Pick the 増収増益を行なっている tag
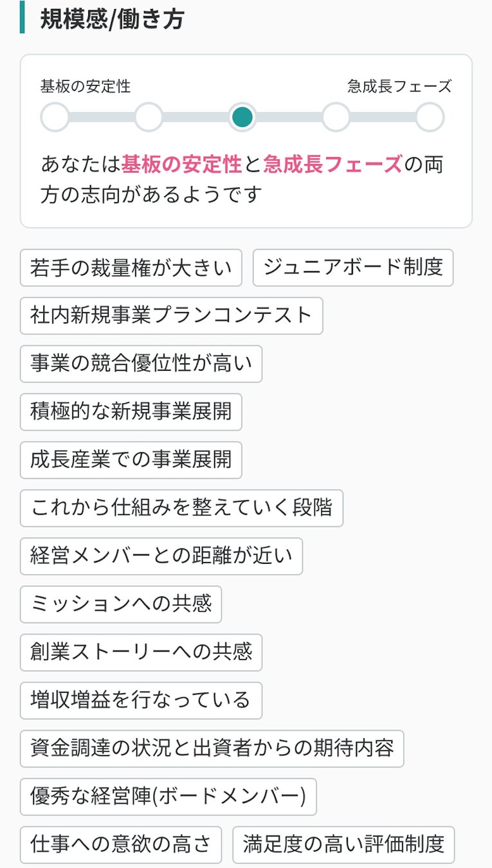This screenshot has width=492, height=868. 141,701
